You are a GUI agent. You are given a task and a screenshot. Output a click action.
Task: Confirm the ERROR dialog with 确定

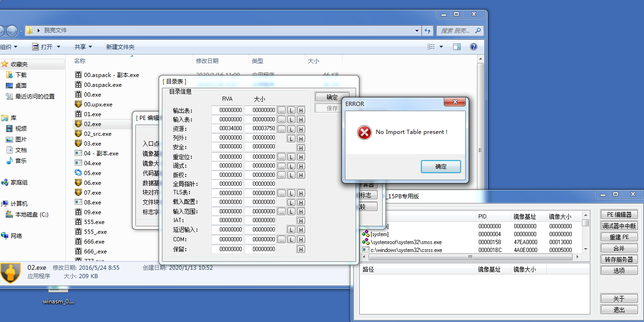point(441,167)
